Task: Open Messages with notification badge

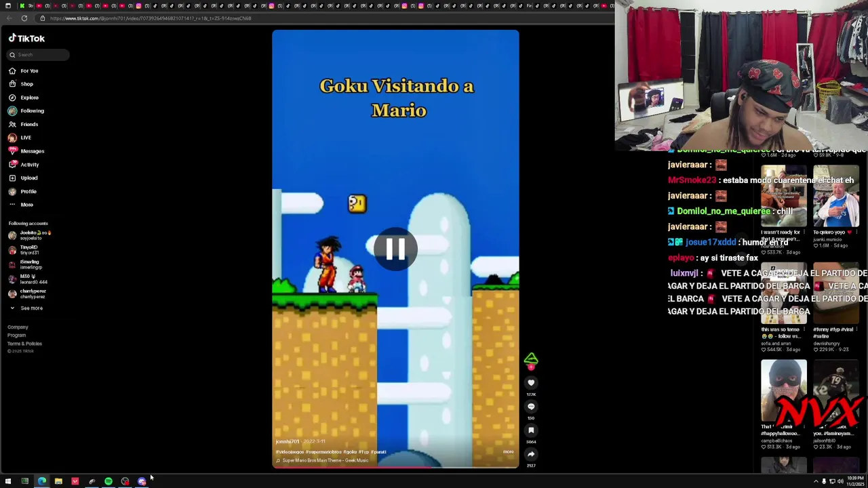Action: [26, 151]
